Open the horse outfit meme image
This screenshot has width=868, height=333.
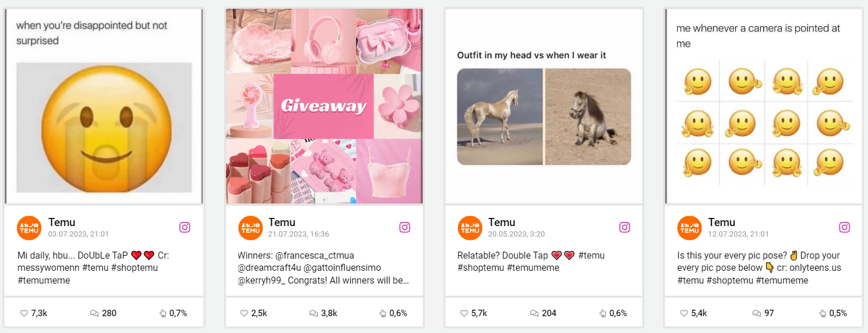[544, 116]
